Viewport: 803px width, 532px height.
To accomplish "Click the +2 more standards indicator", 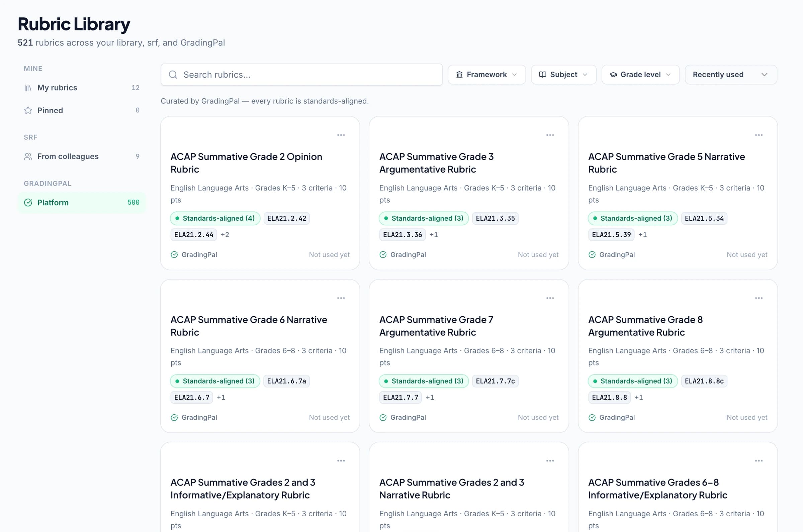I will pos(225,234).
